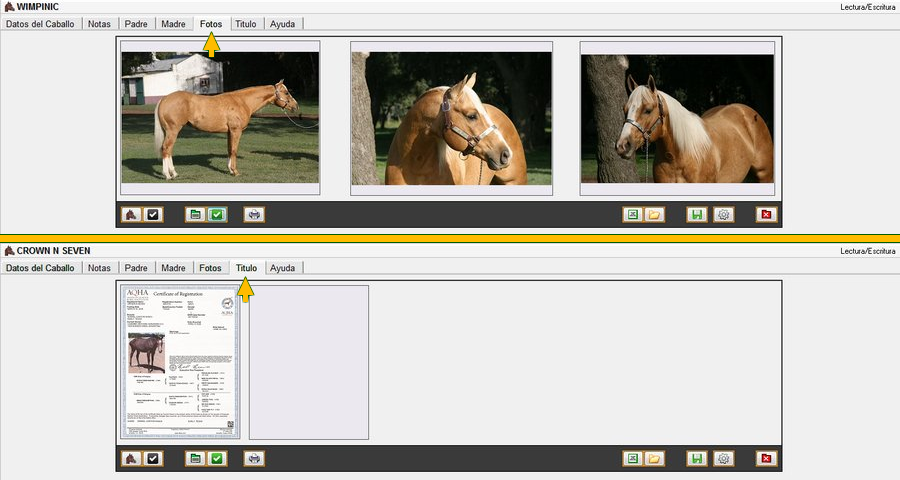Export to Excel in CROWN N SEVEN toolbar

pos(633,459)
